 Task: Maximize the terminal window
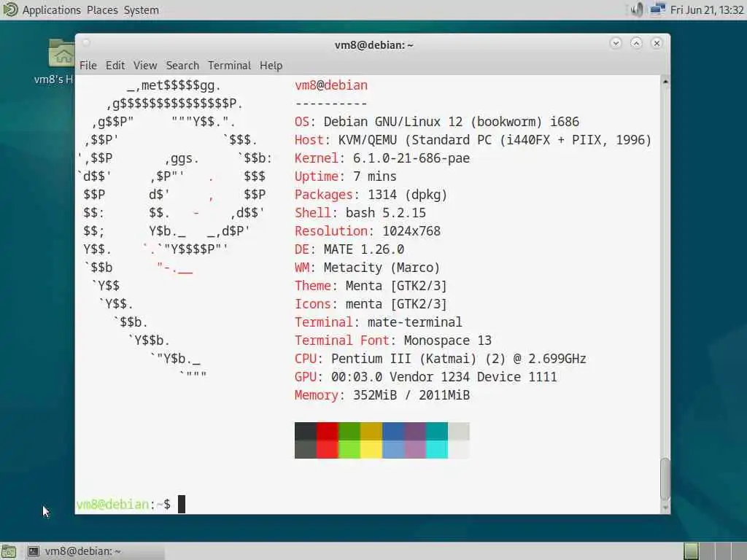[x=636, y=43]
